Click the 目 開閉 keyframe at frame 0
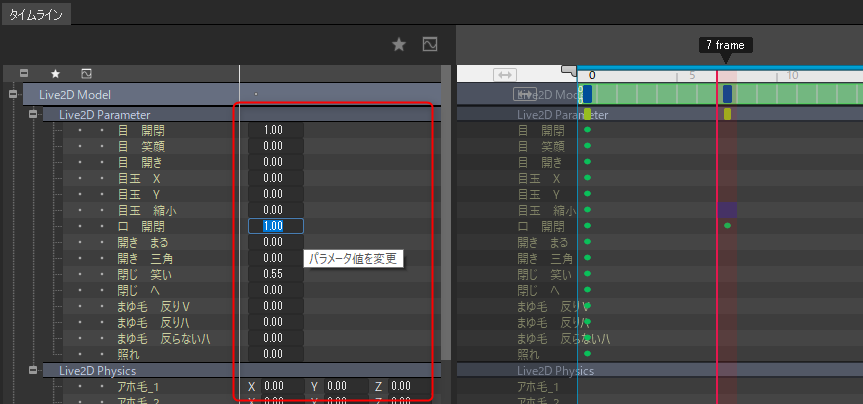 click(x=587, y=130)
